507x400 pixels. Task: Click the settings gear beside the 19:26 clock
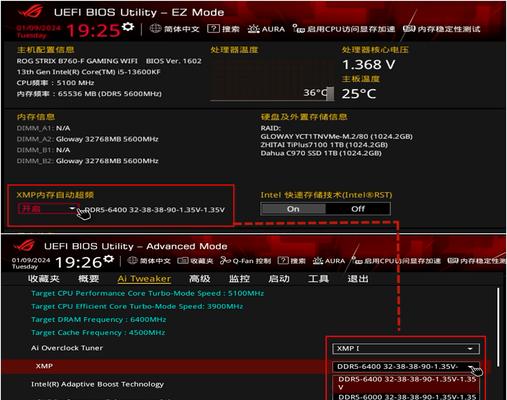pos(109,259)
